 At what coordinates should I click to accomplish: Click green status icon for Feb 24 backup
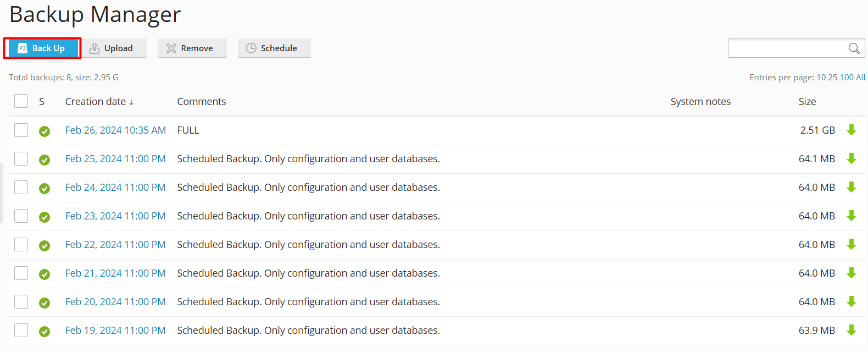[44, 188]
